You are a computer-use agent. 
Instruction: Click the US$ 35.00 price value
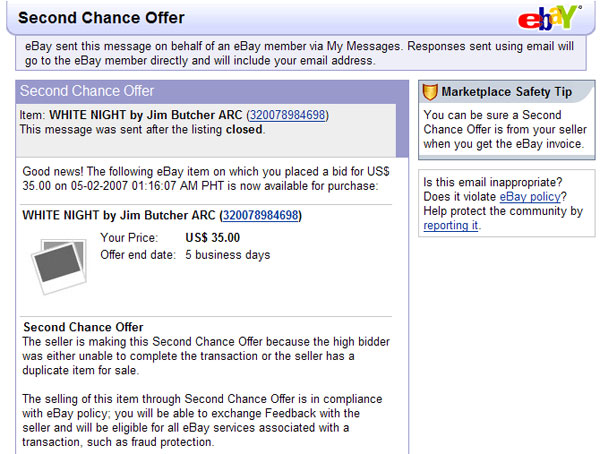coord(213,238)
